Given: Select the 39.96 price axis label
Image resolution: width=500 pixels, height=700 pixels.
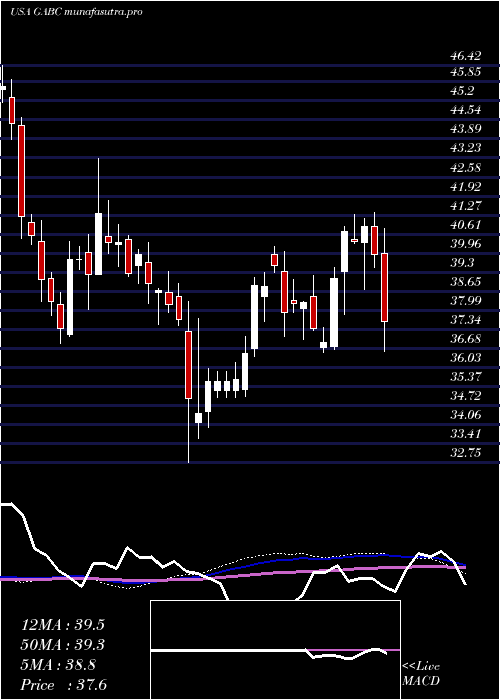Looking at the screenshot, I should click(x=466, y=244).
